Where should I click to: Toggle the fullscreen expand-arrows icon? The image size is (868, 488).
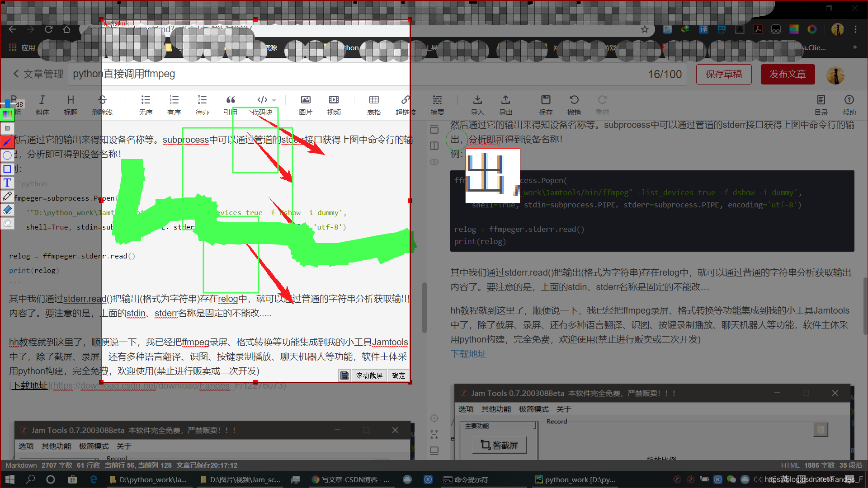[x=434, y=434]
